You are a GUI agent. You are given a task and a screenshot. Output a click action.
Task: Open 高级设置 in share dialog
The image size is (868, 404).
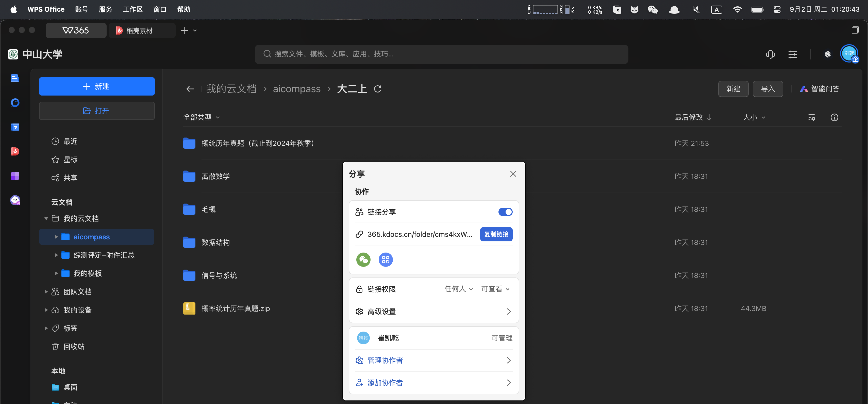coord(434,311)
